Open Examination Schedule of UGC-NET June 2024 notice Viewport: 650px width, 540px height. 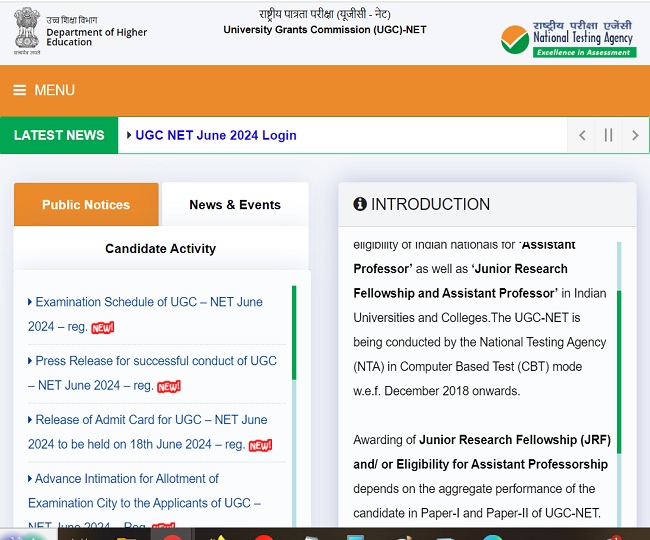148,302
